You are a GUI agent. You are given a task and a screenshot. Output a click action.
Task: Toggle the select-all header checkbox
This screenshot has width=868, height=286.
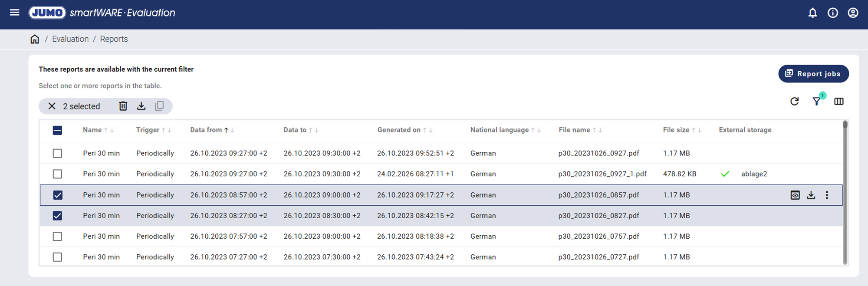(x=57, y=130)
